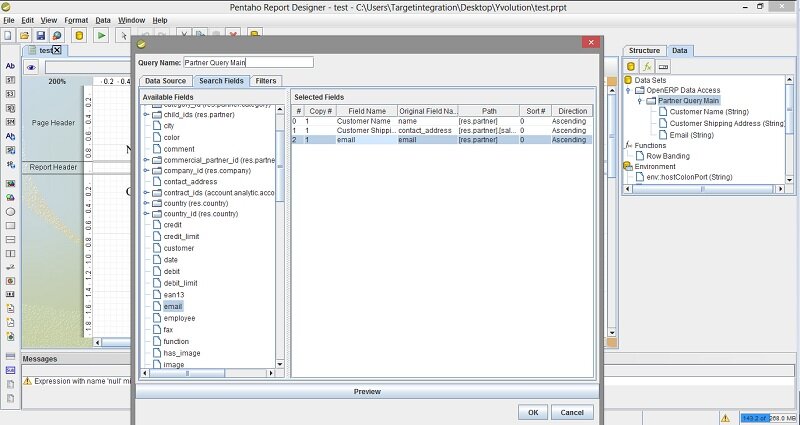Image resolution: width=800 pixels, height=425 pixels.
Task: Open the File menu
Action: pyautogui.click(x=9, y=20)
